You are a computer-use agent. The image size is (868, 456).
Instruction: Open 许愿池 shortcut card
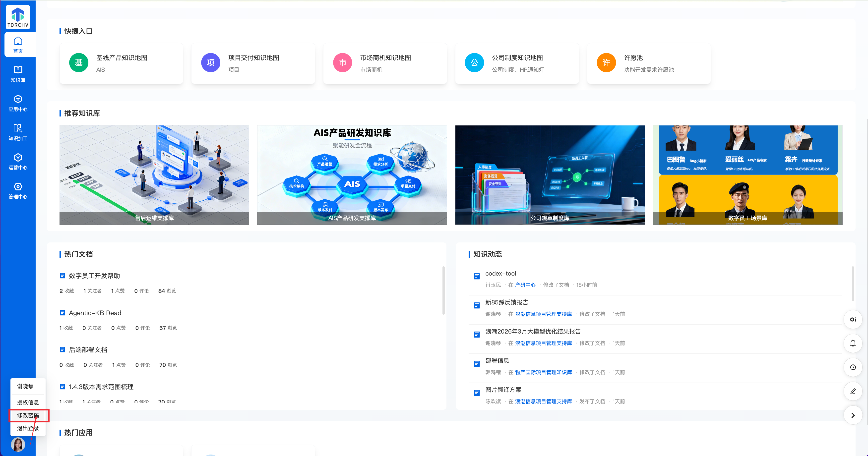[649, 63]
